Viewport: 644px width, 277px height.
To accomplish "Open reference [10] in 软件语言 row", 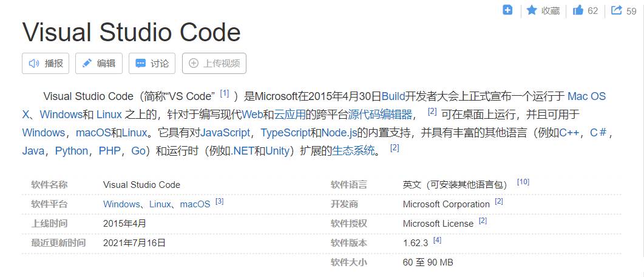I will coord(523,181).
